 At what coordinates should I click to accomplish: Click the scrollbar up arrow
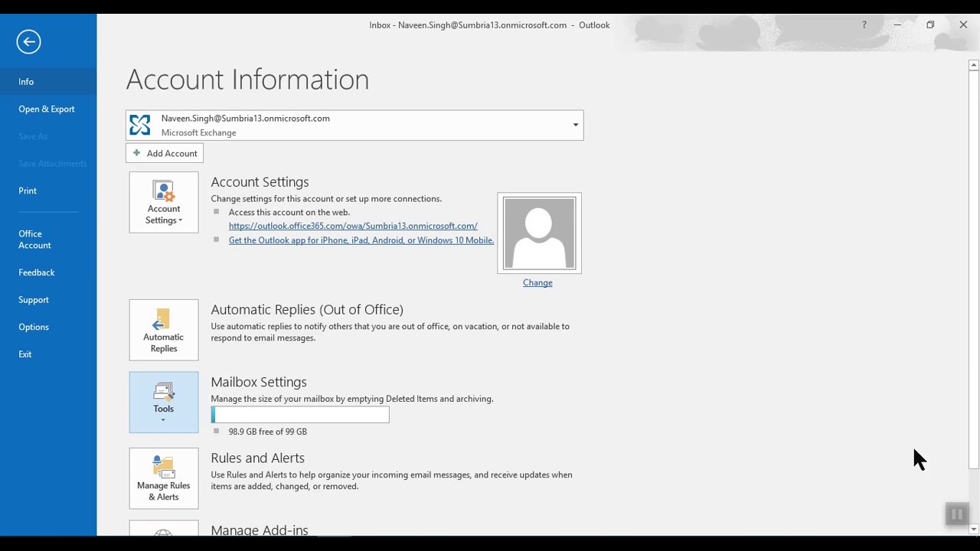[974, 65]
